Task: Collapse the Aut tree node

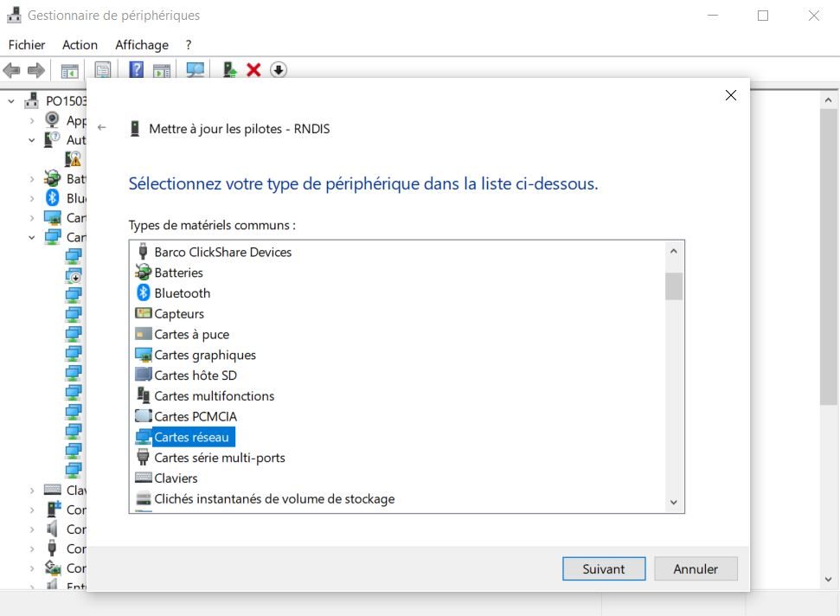Action: [x=32, y=140]
